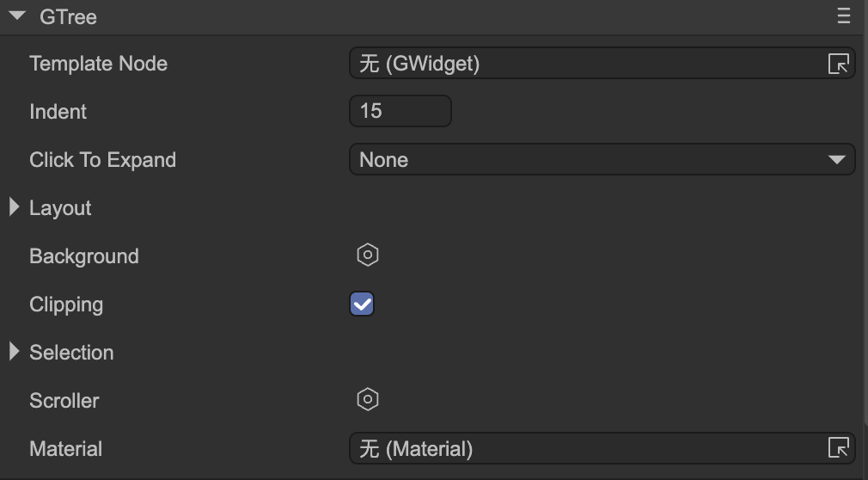Screen dimensions: 868x480
Task: Click the Indent value field
Action: pyautogui.click(x=400, y=111)
